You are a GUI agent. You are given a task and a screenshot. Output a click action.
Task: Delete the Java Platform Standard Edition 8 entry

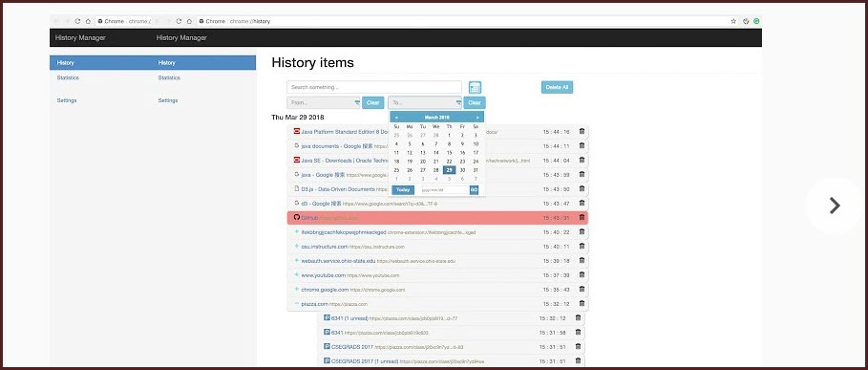tap(582, 131)
